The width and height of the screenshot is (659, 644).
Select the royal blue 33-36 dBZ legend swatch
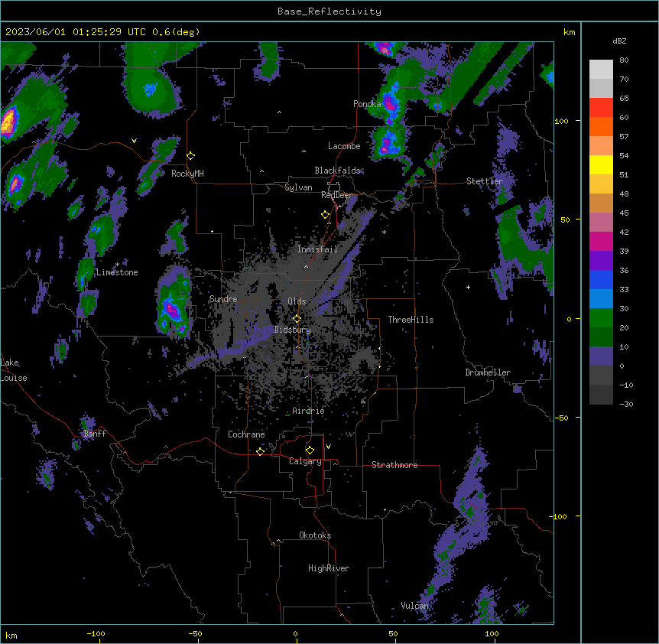[x=601, y=279]
